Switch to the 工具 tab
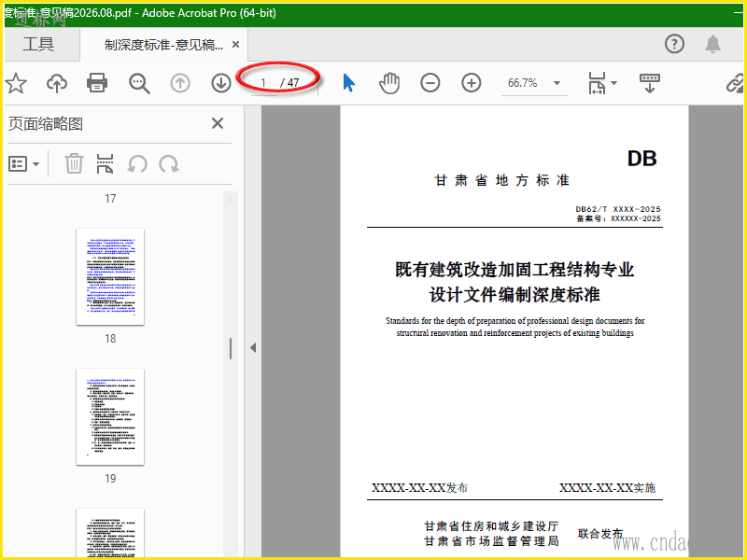This screenshot has height=560, width=747. coord(38,44)
